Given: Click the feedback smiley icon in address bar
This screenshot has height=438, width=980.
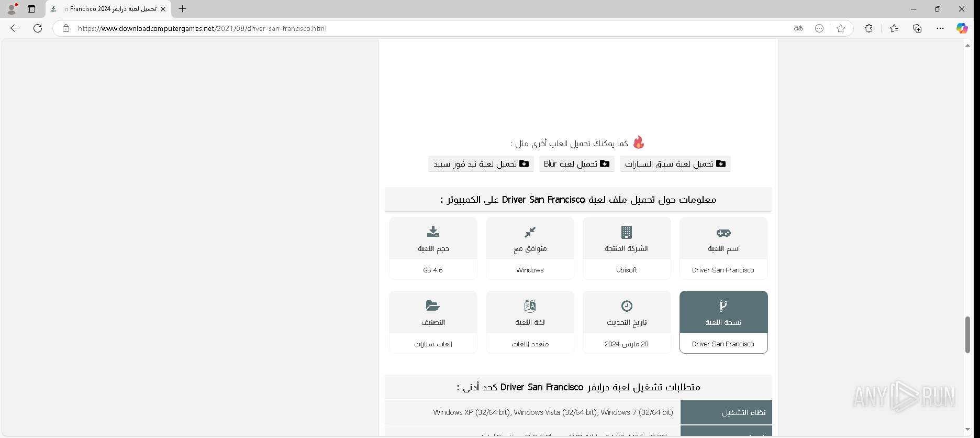Looking at the screenshot, I should pyautogui.click(x=819, y=28).
